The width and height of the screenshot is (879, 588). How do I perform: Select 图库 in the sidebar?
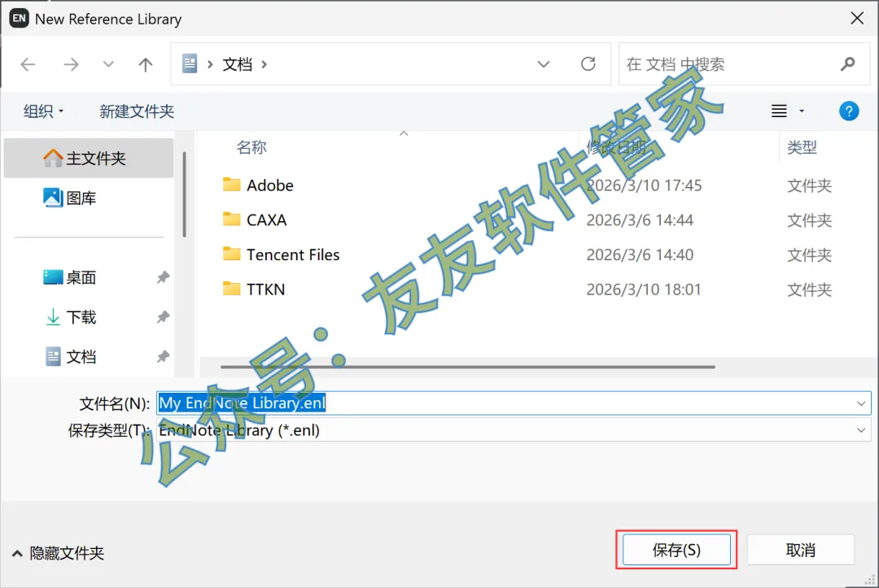pos(89,198)
